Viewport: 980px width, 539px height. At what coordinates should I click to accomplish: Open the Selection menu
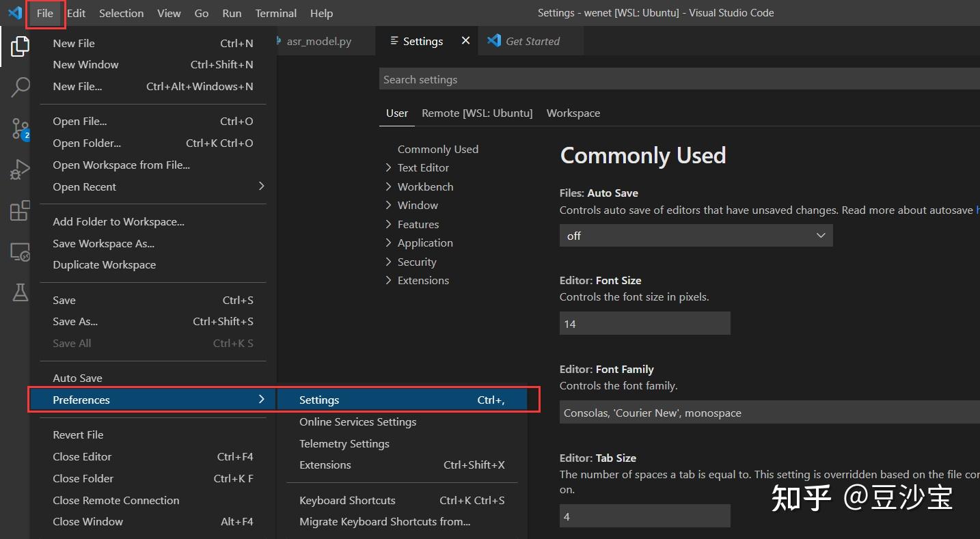(121, 13)
